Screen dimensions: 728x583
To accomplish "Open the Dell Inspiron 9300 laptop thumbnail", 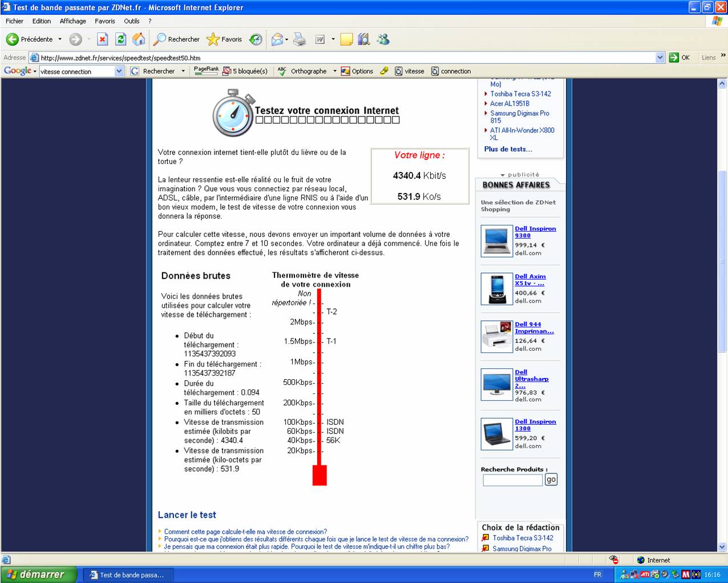I will [497, 240].
